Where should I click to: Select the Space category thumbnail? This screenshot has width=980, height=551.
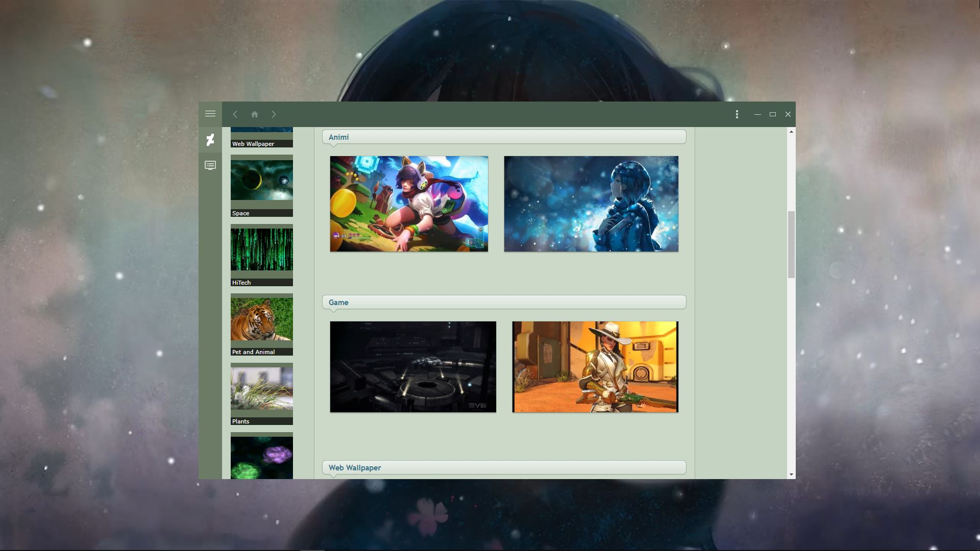pyautogui.click(x=262, y=180)
